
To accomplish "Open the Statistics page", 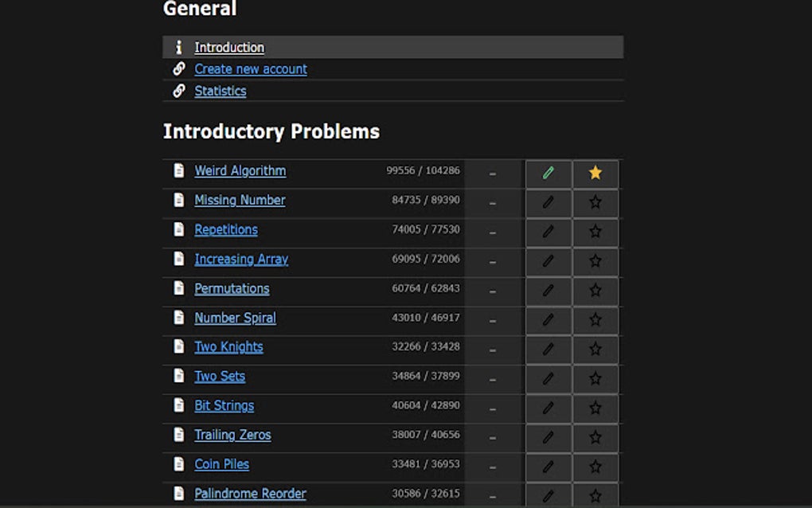I will point(221,91).
